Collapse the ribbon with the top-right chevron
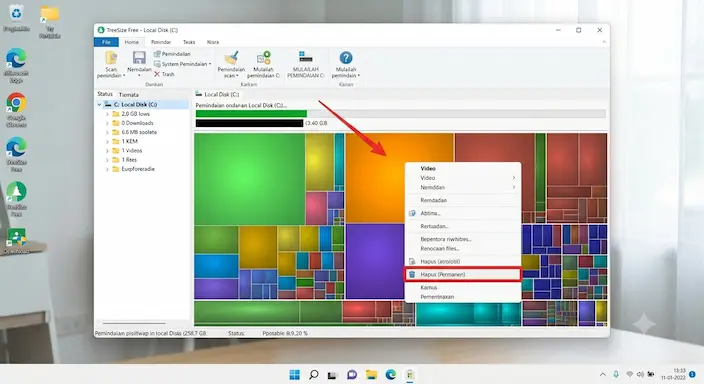 pyautogui.click(x=604, y=42)
